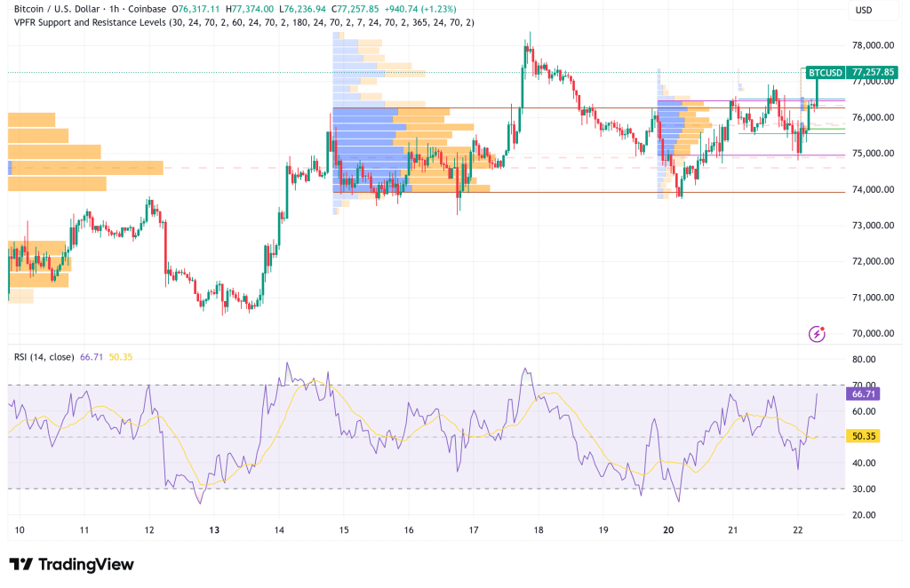
Task: Click the 80.00 level on RSI axis
Action: [864, 360]
